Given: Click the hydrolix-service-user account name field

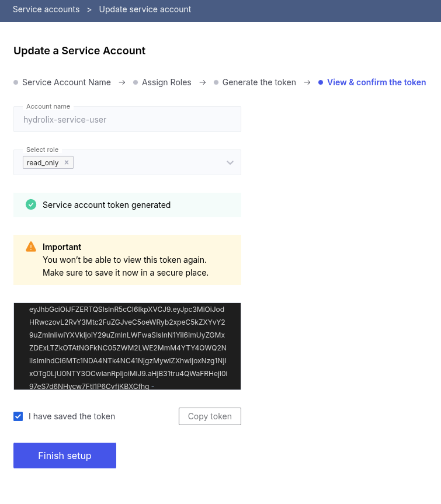Looking at the screenshot, I should [127, 119].
